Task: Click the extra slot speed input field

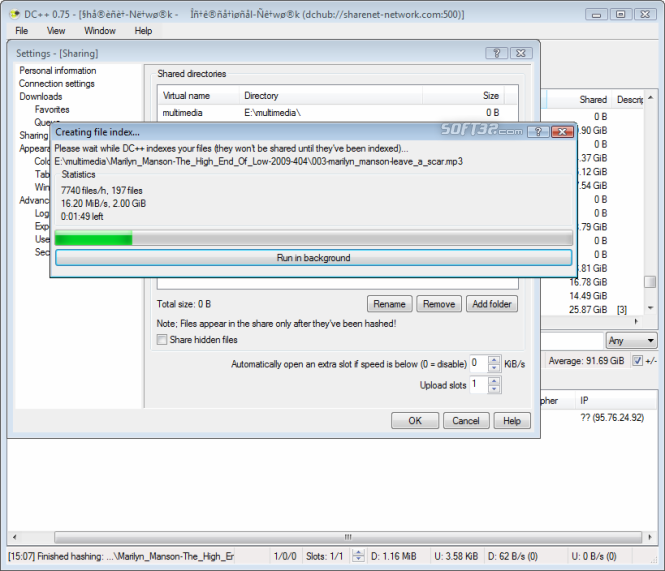Action: [478, 364]
